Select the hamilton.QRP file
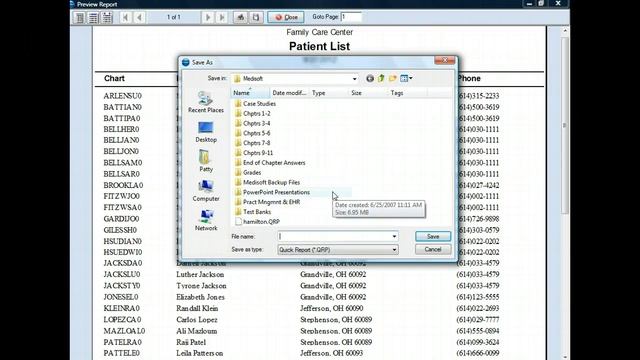The height and width of the screenshot is (360, 640). coord(257,222)
